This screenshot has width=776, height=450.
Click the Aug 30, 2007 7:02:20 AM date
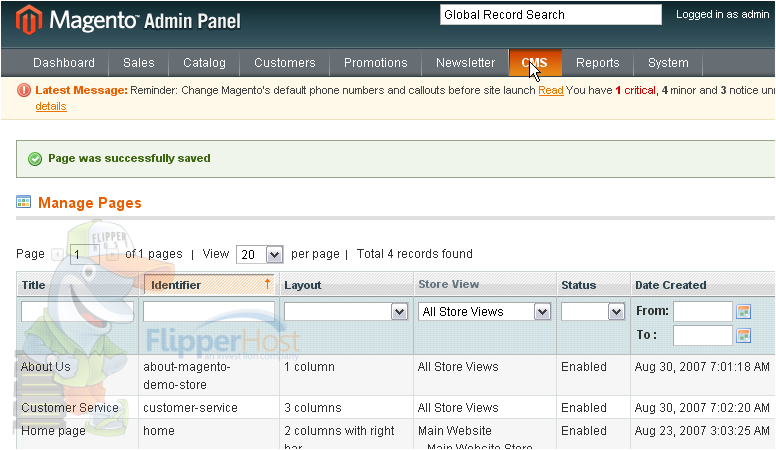(x=702, y=407)
